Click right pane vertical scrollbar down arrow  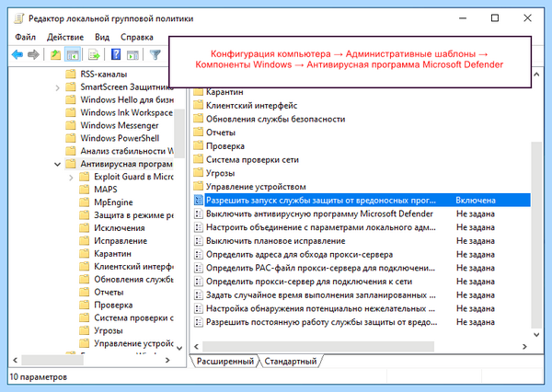click(536, 335)
